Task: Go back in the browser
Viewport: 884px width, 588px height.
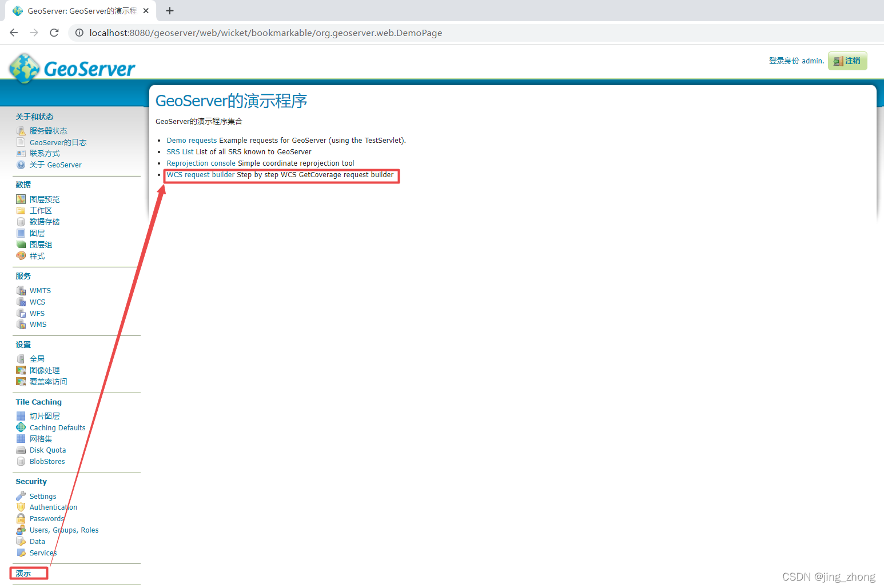Action: click(14, 33)
